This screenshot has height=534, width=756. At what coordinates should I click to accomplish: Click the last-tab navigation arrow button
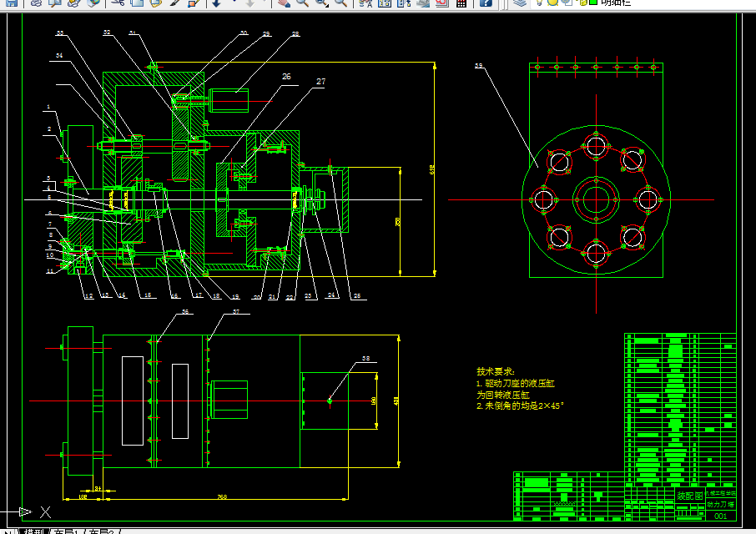[8, 531]
